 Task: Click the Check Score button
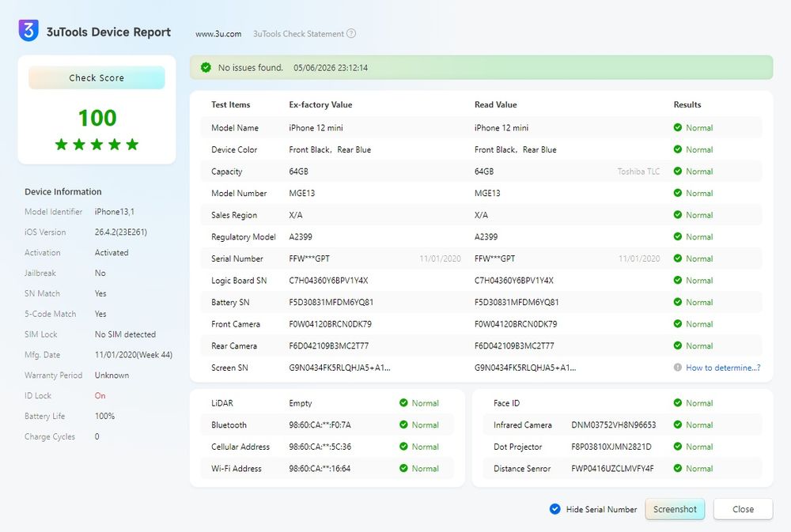tap(97, 77)
